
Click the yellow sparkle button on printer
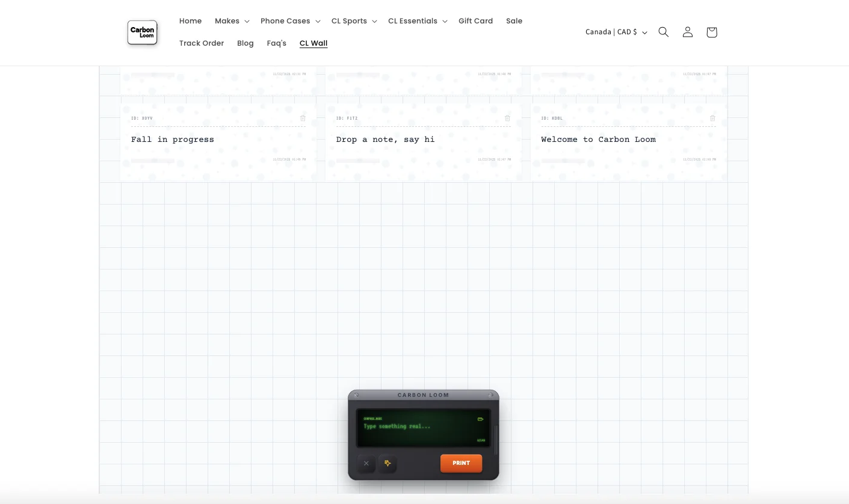click(387, 463)
